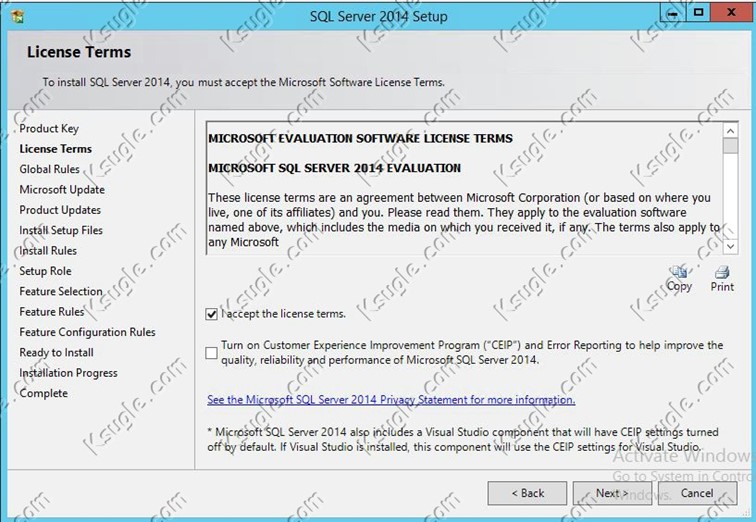This screenshot has height=522, width=756.
Task: Click the 'MICROSOFT SQL SERVER 2014 EVALUATION' heading
Action: tap(335, 168)
